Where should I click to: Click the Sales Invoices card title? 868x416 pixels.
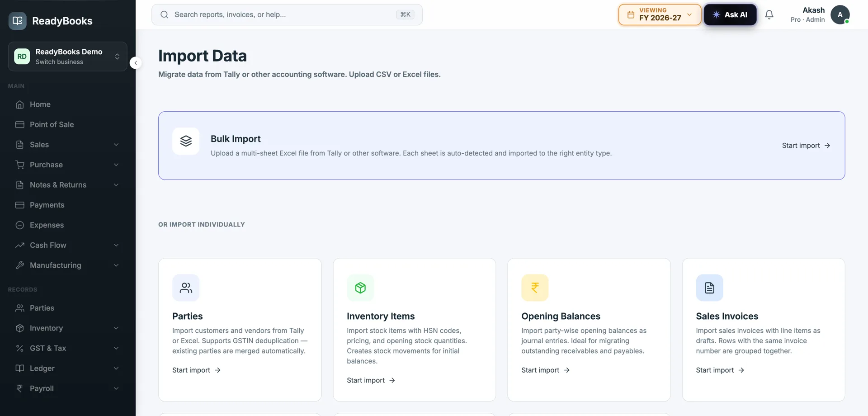click(727, 316)
